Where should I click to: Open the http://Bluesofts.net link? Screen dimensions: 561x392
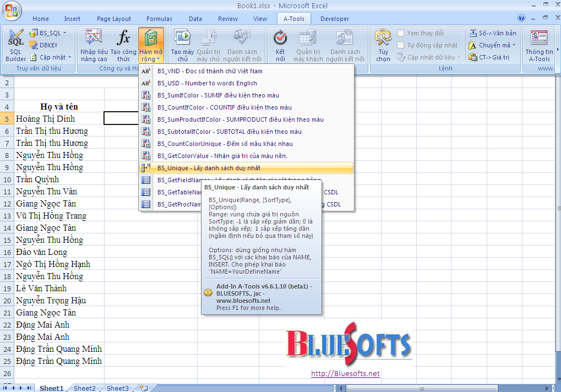[345, 373]
